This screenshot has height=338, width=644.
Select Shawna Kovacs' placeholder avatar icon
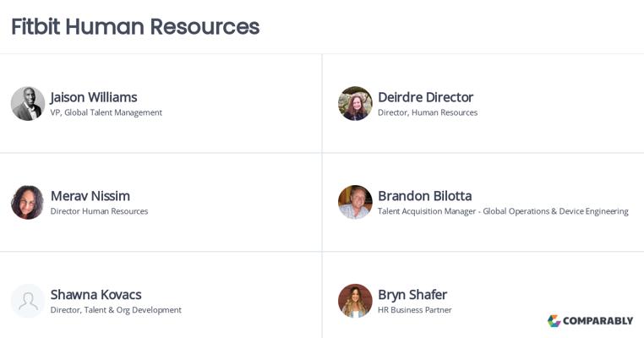tap(28, 301)
